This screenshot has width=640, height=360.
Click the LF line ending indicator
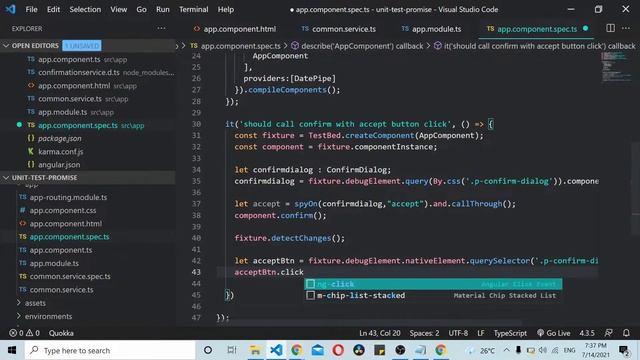(481, 333)
